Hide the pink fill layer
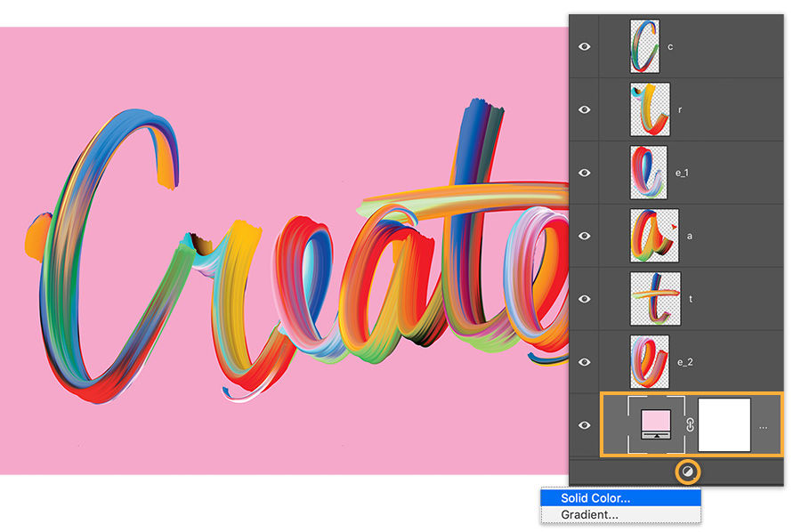Viewport: 801px width, 532px height. [585, 424]
